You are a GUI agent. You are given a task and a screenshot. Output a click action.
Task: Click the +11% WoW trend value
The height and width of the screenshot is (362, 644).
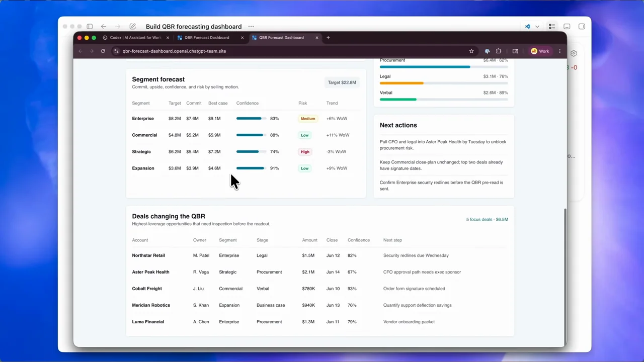338,135
